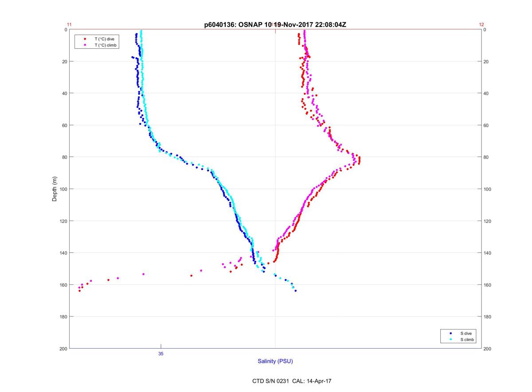Click depth tick 120 on the left axis

63,221
